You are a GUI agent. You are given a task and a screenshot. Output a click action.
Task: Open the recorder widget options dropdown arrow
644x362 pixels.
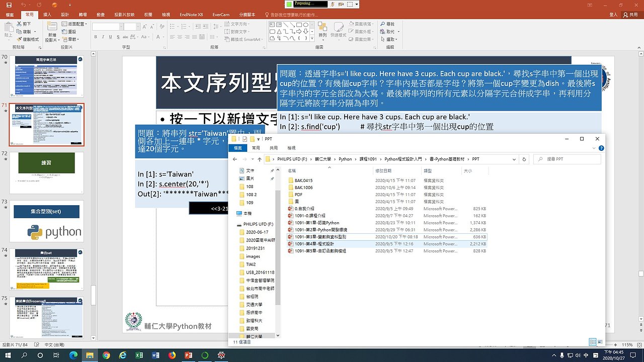pos(357,4)
